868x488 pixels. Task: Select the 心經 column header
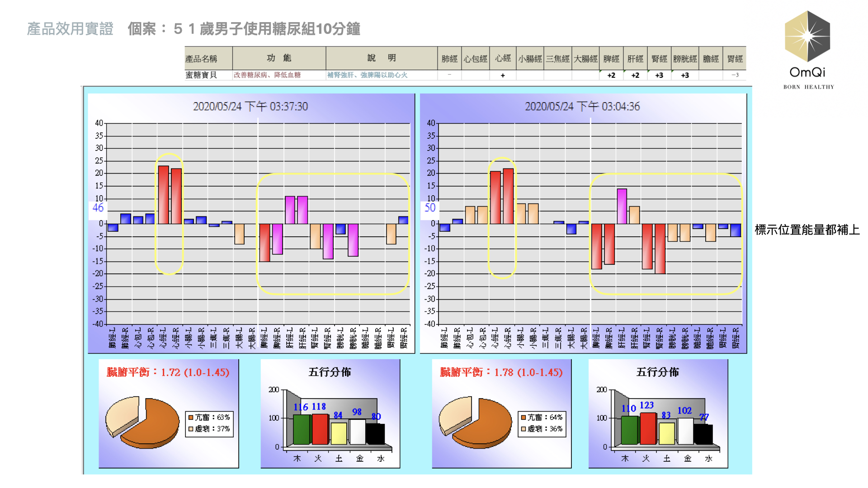click(503, 59)
